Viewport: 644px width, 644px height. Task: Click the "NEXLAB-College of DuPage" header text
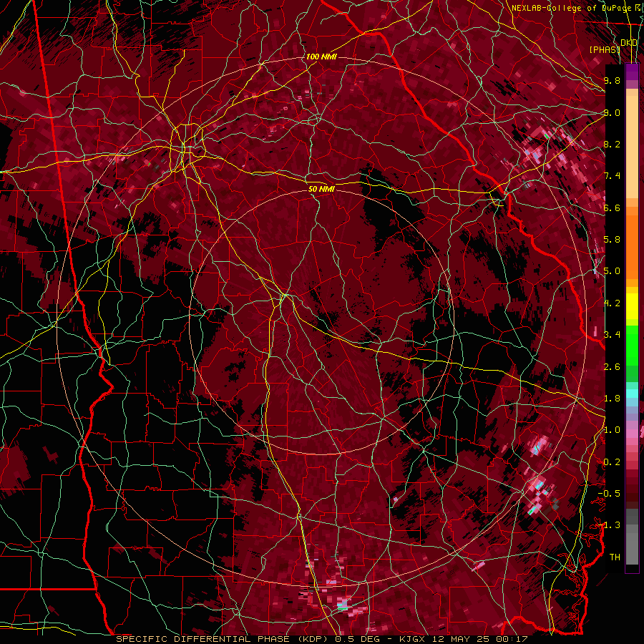point(570,8)
